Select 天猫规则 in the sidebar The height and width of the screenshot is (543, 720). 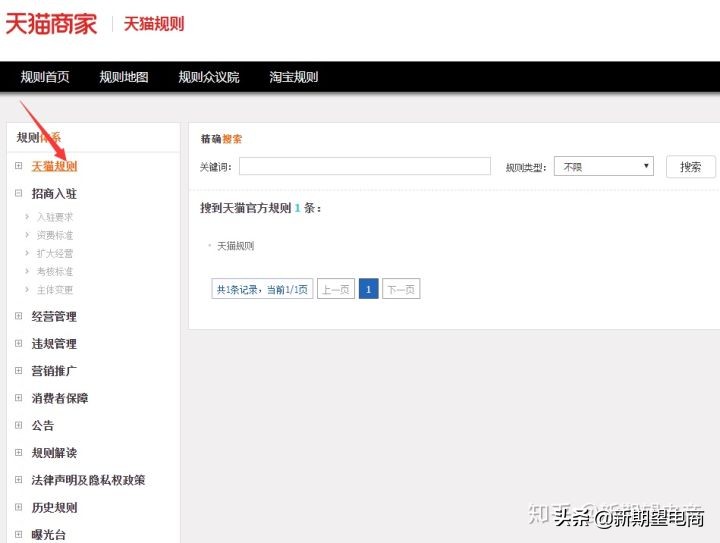pyautogui.click(x=54, y=166)
